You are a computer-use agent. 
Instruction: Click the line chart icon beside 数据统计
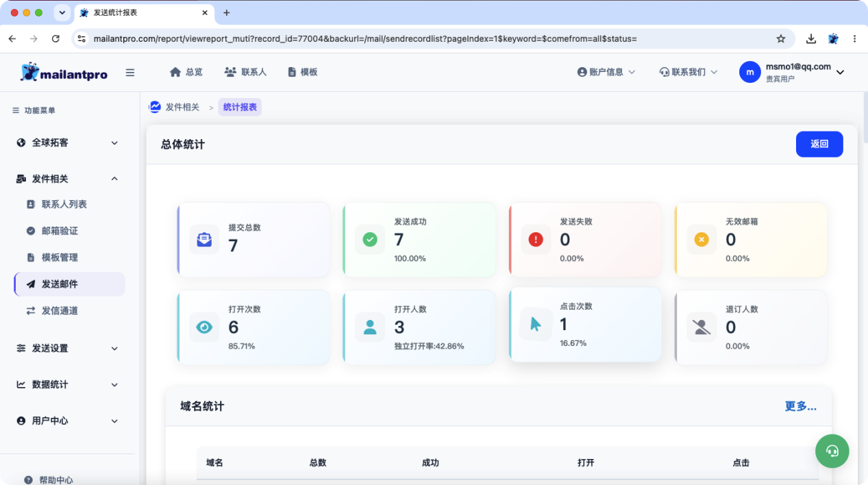pos(21,384)
